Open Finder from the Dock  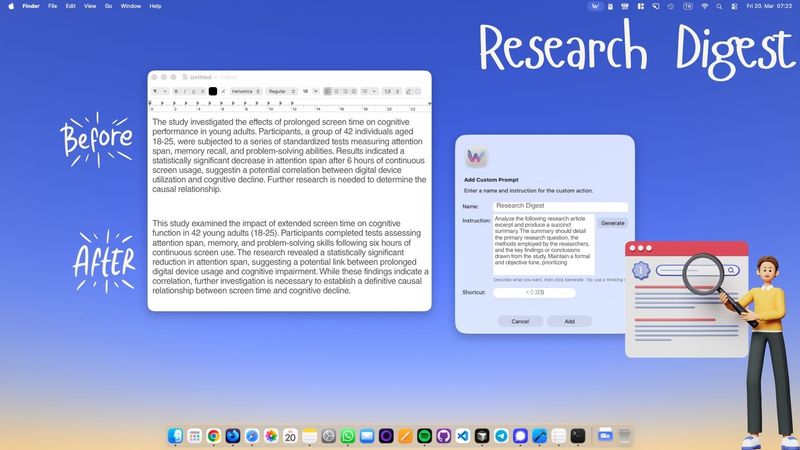[x=175, y=436]
